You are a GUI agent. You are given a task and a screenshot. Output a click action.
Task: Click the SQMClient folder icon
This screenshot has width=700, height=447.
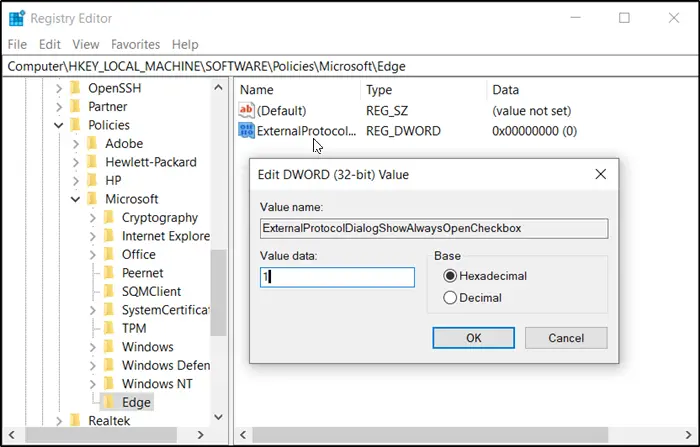pos(109,291)
